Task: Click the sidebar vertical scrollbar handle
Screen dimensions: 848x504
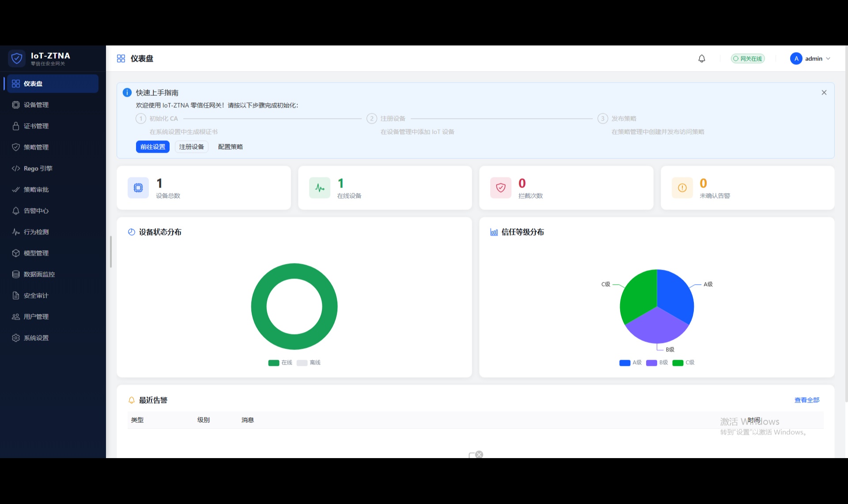Action: (111, 252)
